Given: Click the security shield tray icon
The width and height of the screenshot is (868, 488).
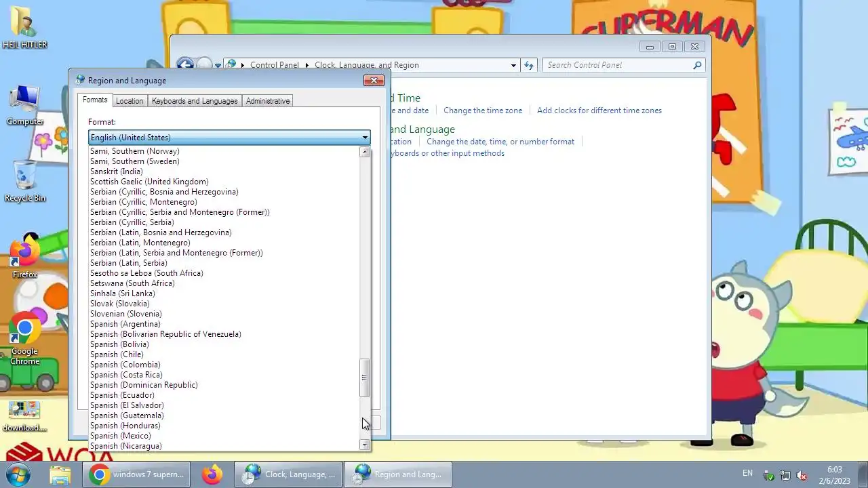Looking at the screenshot, I should click(x=768, y=475).
